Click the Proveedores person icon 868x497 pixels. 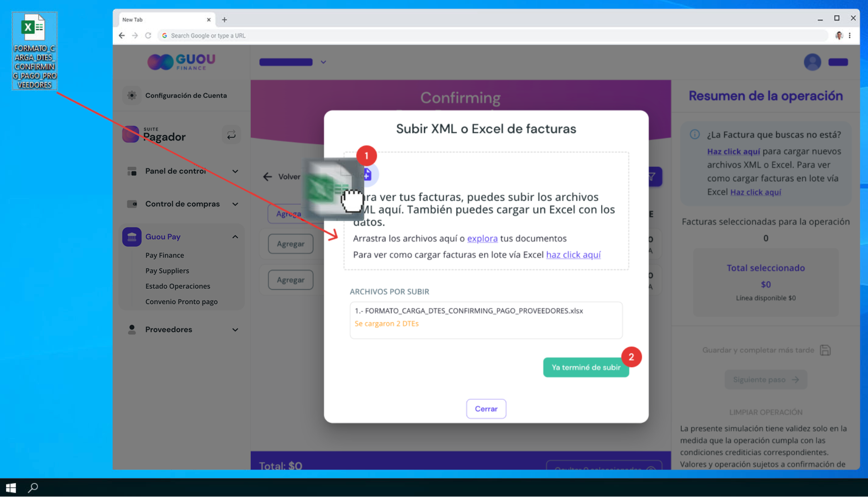click(x=132, y=330)
